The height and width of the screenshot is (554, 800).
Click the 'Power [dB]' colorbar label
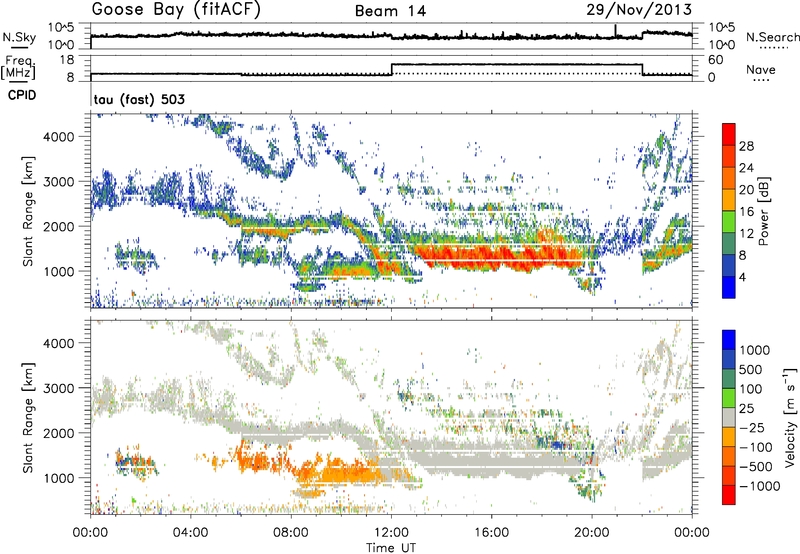pos(763,211)
